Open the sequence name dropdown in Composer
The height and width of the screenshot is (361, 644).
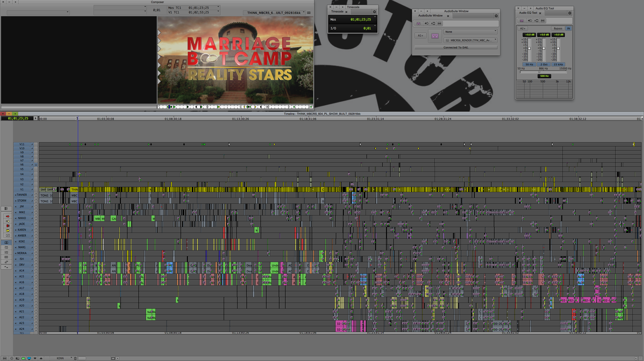[275, 13]
